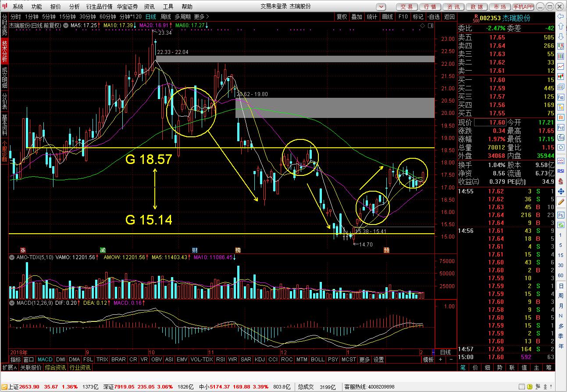Click the green refresh icon in sidebar
Screen dimensions: 567x392
(x=560, y=225)
